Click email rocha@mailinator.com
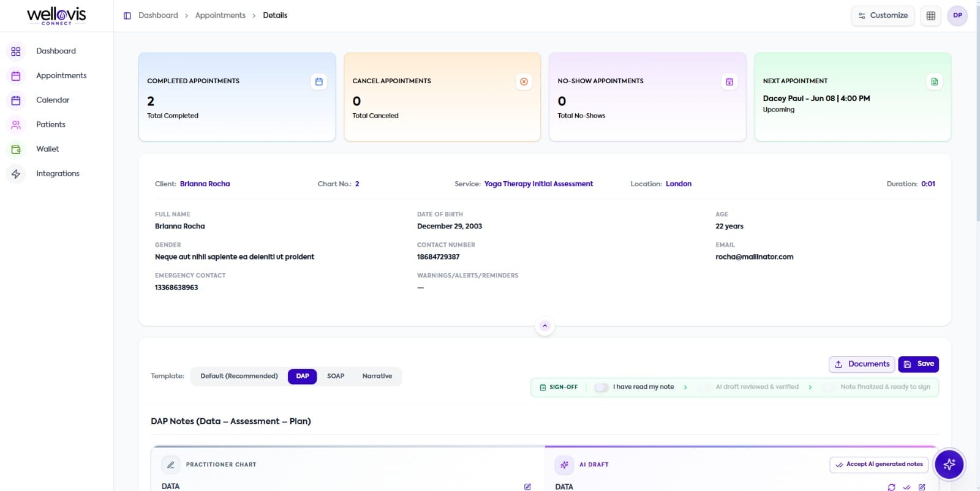This screenshot has width=980, height=491. pyautogui.click(x=755, y=257)
